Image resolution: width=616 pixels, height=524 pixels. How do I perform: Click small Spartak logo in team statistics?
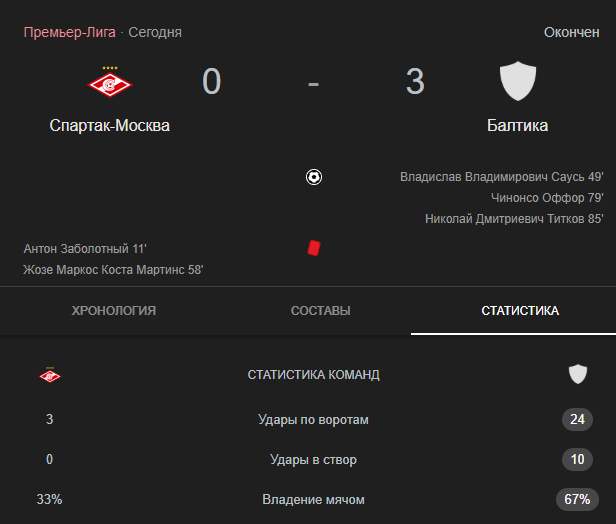pos(50,375)
